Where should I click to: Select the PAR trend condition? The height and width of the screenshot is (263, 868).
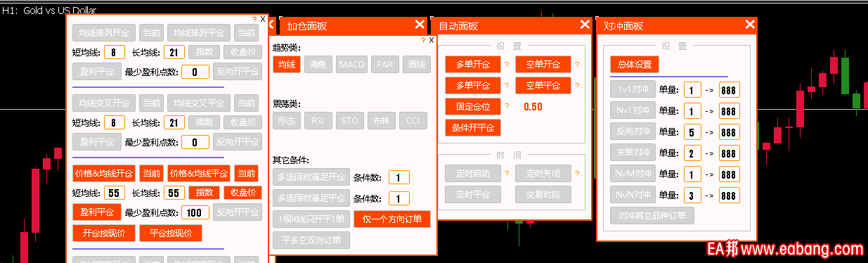pos(385,64)
